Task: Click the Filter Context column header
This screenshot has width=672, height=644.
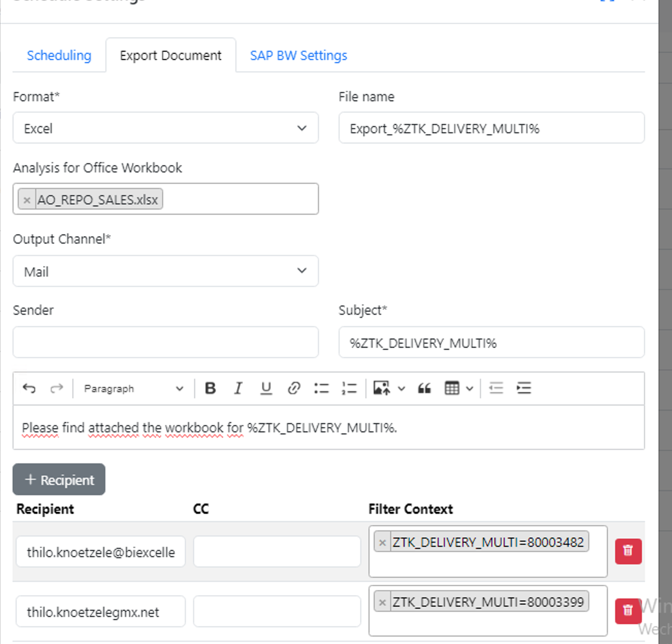Action: [x=411, y=509]
